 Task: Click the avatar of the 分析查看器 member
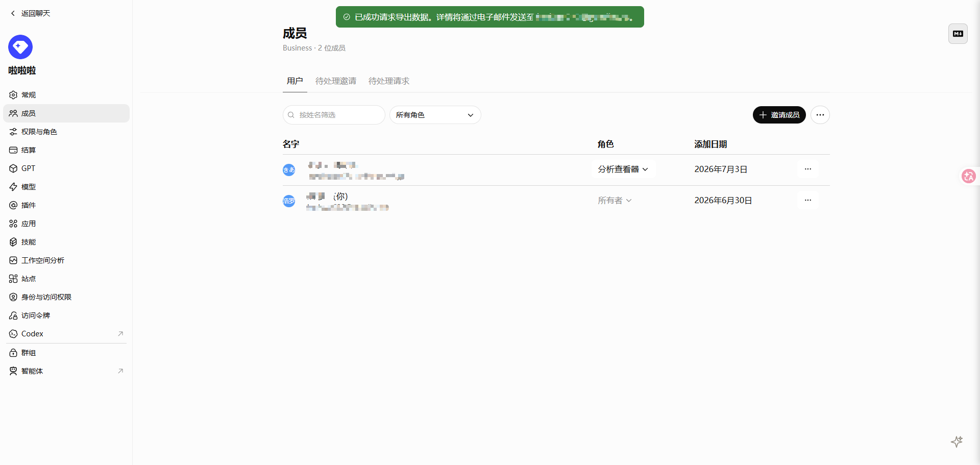click(x=289, y=170)
